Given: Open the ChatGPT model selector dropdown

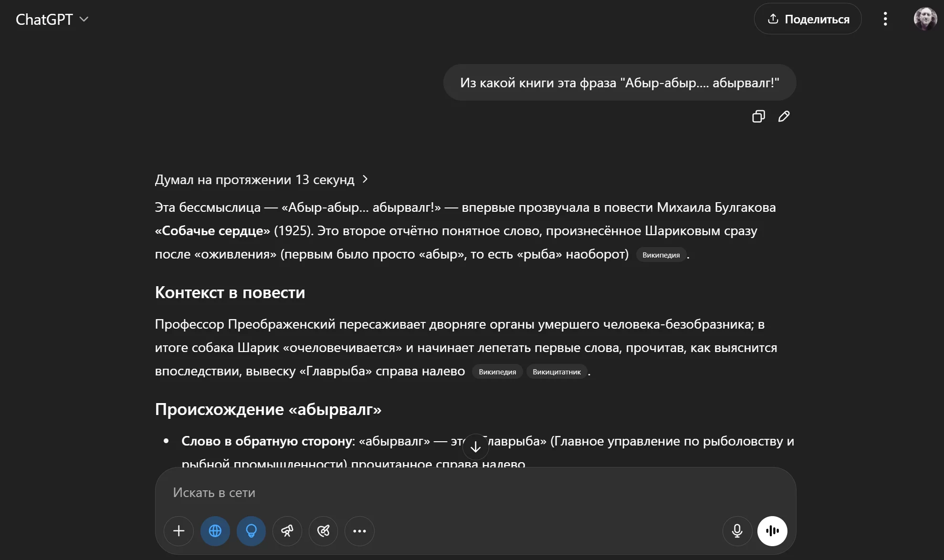Looking at the screenshot, I should click(52, 20).
